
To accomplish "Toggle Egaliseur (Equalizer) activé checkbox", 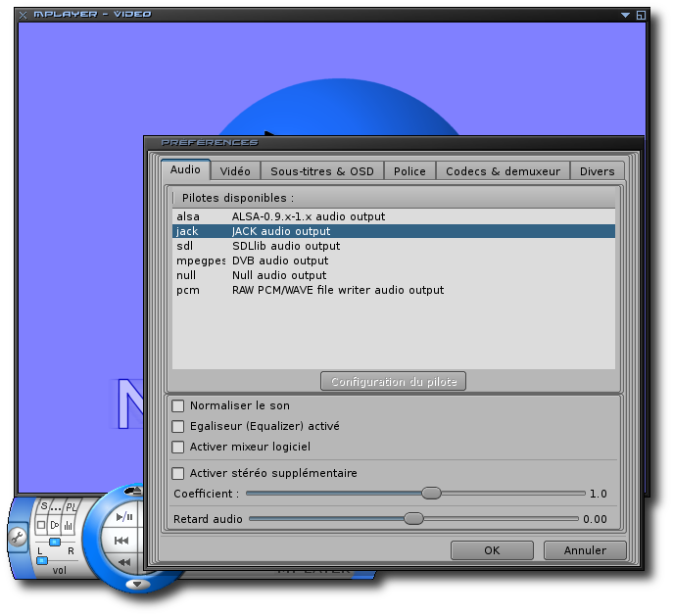I will coord(177,426).
